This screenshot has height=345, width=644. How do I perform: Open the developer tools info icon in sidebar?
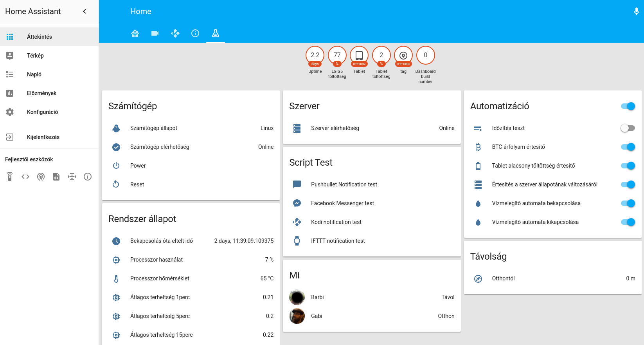(88, 177)
